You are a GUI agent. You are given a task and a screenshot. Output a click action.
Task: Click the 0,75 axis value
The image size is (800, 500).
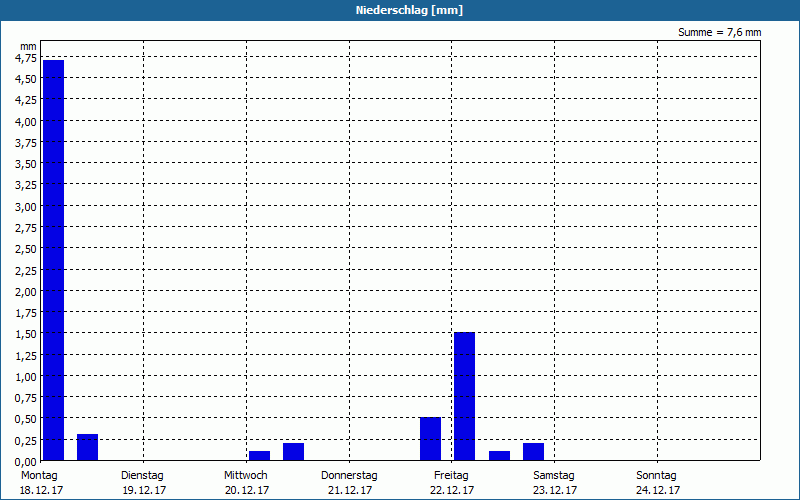pos(26,398)
